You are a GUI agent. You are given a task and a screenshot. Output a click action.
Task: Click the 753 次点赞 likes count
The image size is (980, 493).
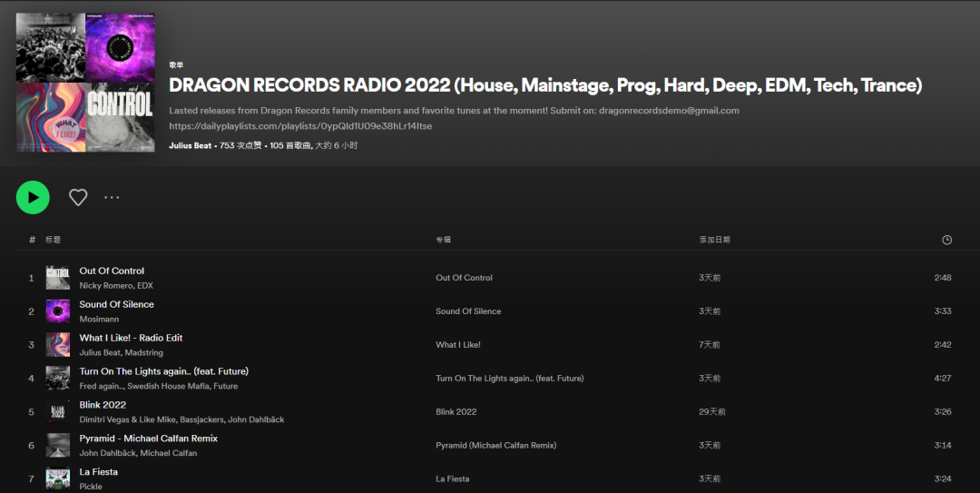(240, 145)
